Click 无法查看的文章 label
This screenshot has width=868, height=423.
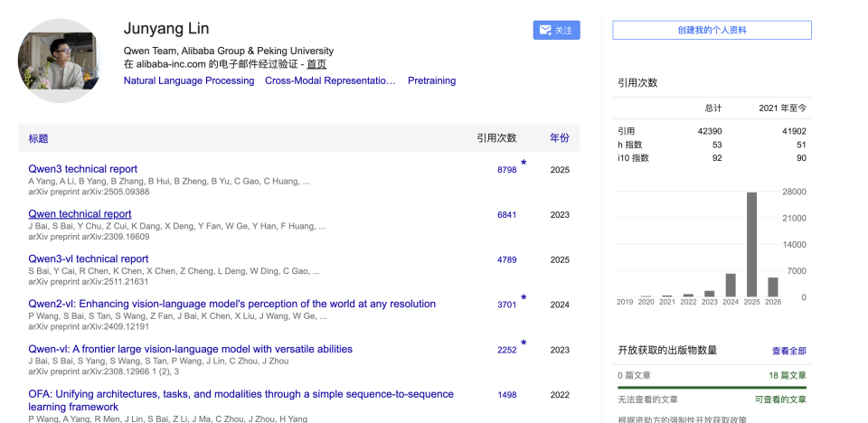pos(647,399)
